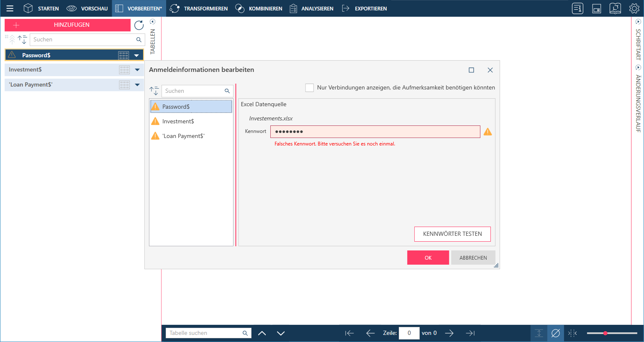
Task: Jump to previous search result with up chevron
Action: coord(262,333)
